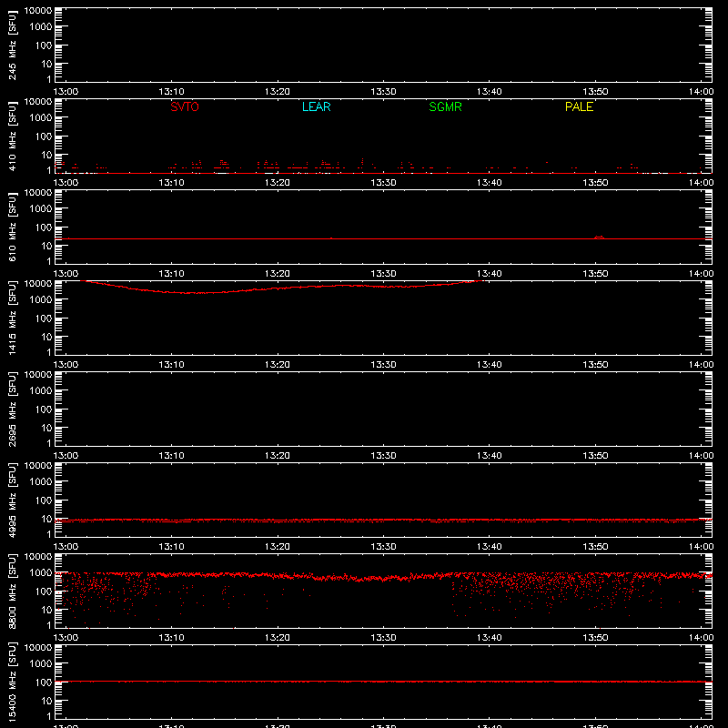Image resolution: width=728 pixels, height=728 pixels.
Task: Select the 8800 MHz [SFU] axis title
Action: (12, 591)
